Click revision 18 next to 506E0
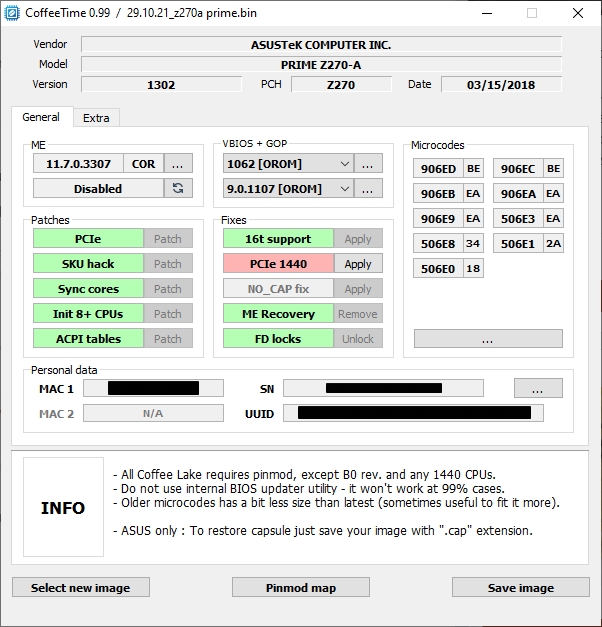 473,268
